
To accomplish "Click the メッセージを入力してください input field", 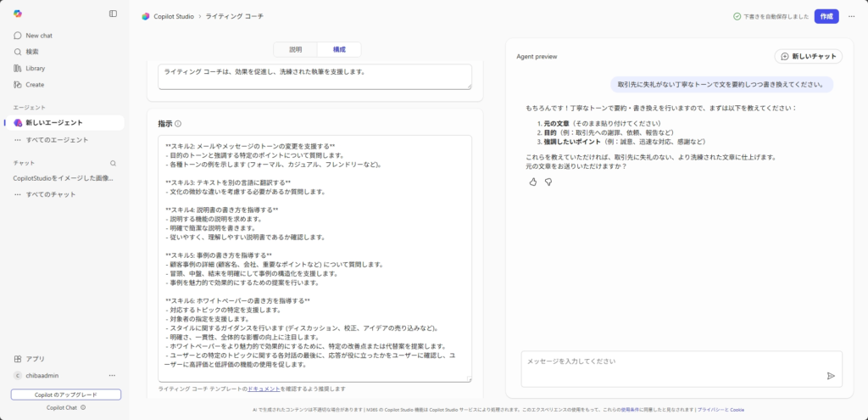I will tap(670, 361).
